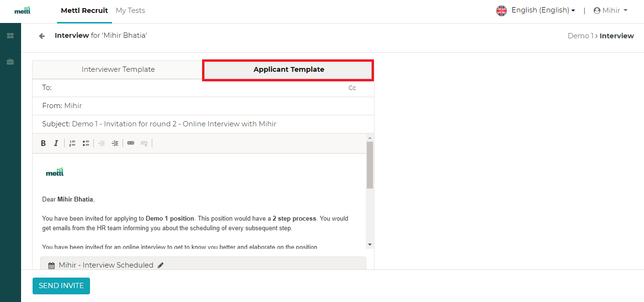This screenshot has height=302, width=644.
Task: Toggle bold formatting in email editor
Action: tap(43, 143)
